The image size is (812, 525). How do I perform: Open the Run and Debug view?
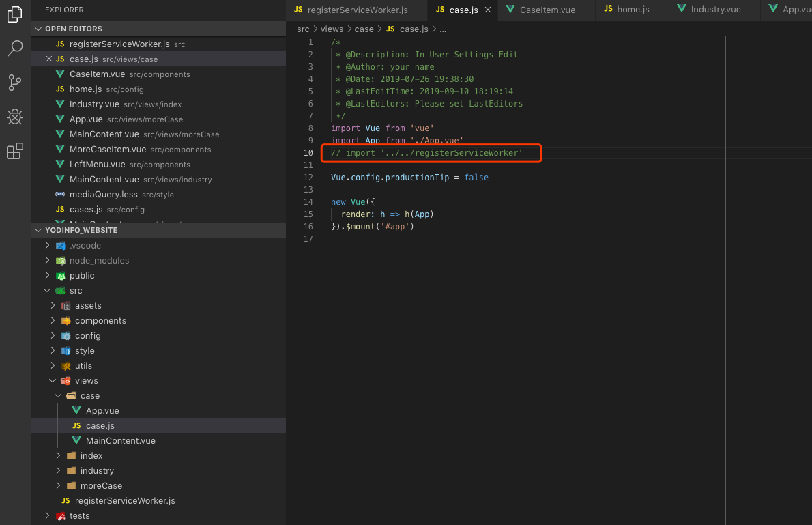[14, 116]
